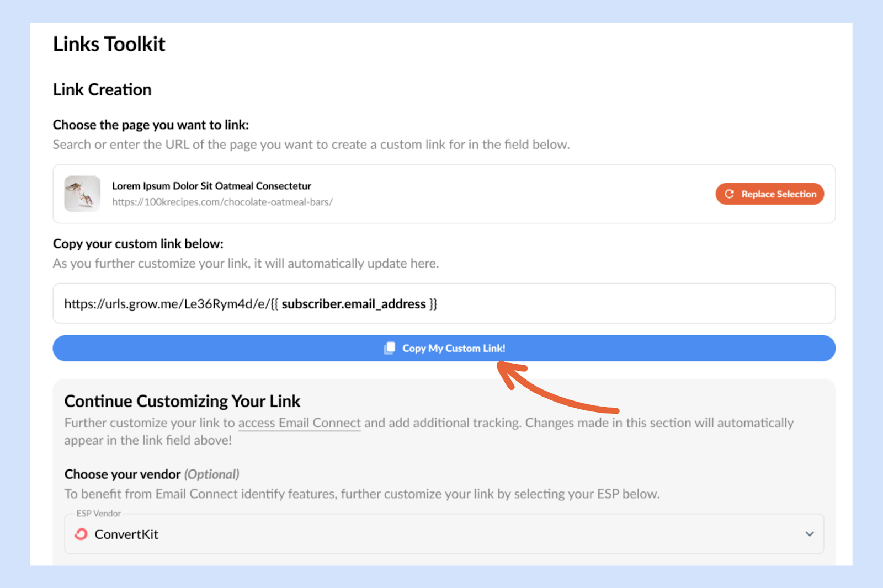
Task: Click the Link Creation section heading
Action: pos(102,89)
